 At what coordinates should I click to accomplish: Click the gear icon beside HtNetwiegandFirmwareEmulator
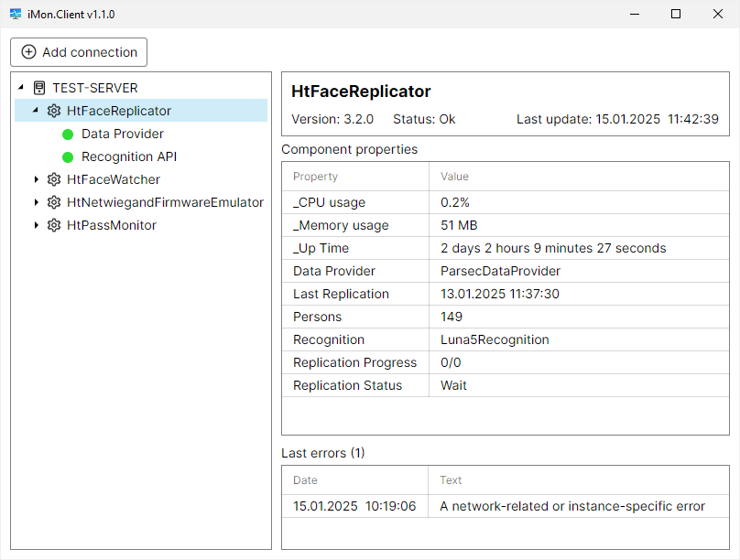click(x=54, y=202)
